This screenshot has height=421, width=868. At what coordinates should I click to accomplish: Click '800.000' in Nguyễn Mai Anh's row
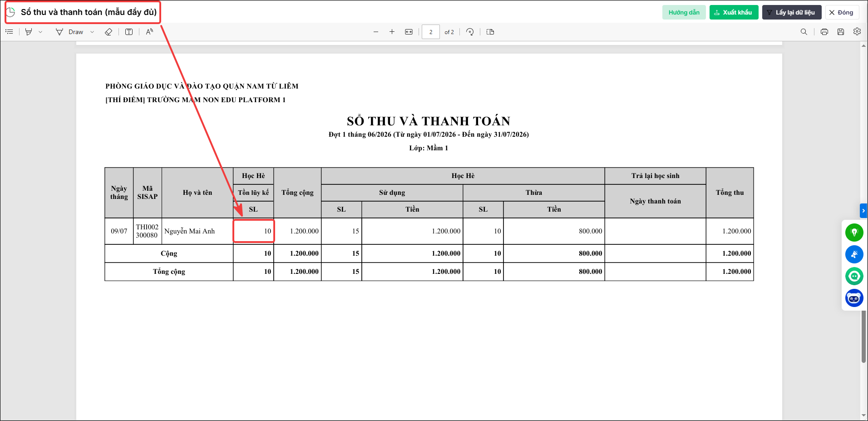tap(591, 231)
